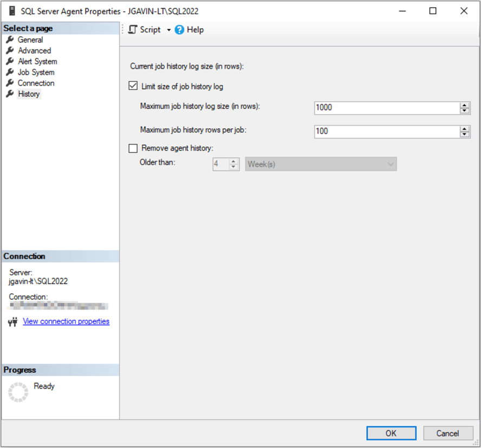Open View connection properties link
This screenshot has width=481, height=448.
coord(66,321)
